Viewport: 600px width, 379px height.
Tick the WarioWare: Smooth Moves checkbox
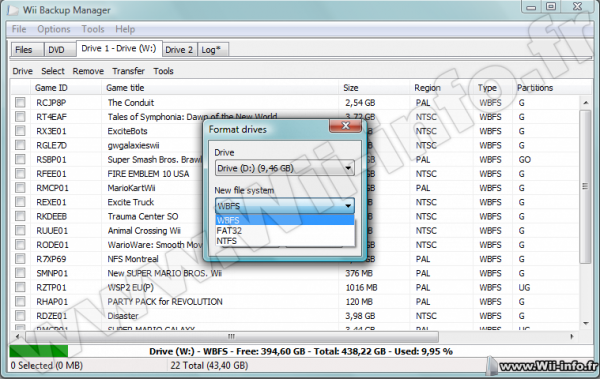20,245
